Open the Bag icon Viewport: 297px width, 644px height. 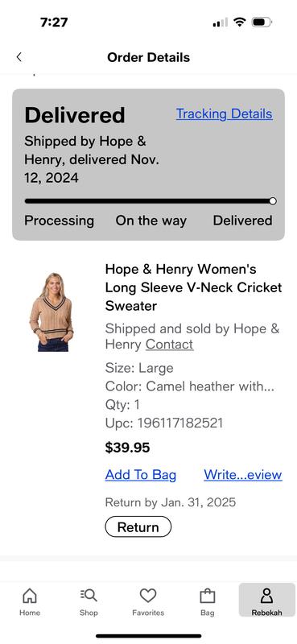(x=208, y=596)
